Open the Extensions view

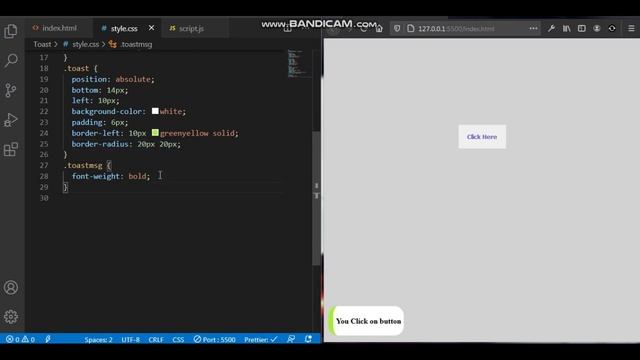click(x=11, y=149)
